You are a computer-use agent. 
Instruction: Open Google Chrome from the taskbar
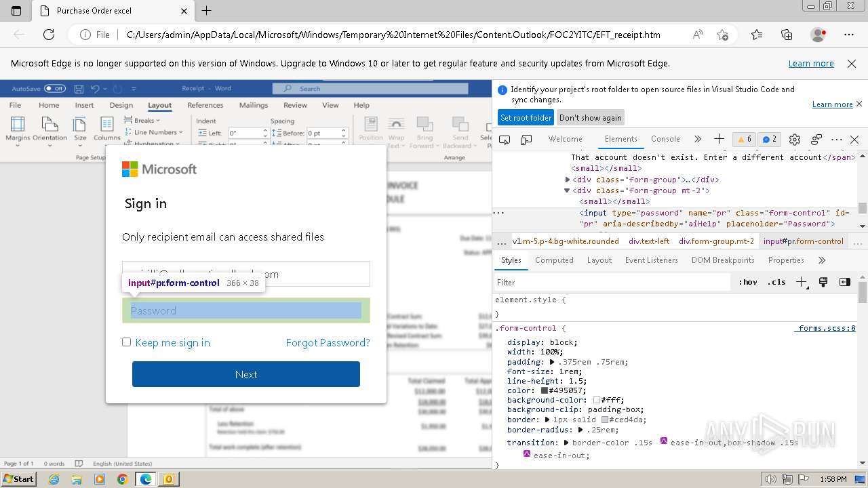[x=122, y=479]
